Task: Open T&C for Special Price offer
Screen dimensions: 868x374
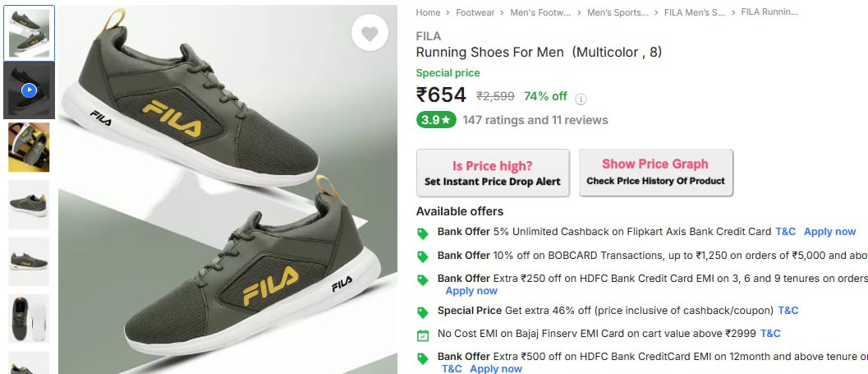Action: 788,311
